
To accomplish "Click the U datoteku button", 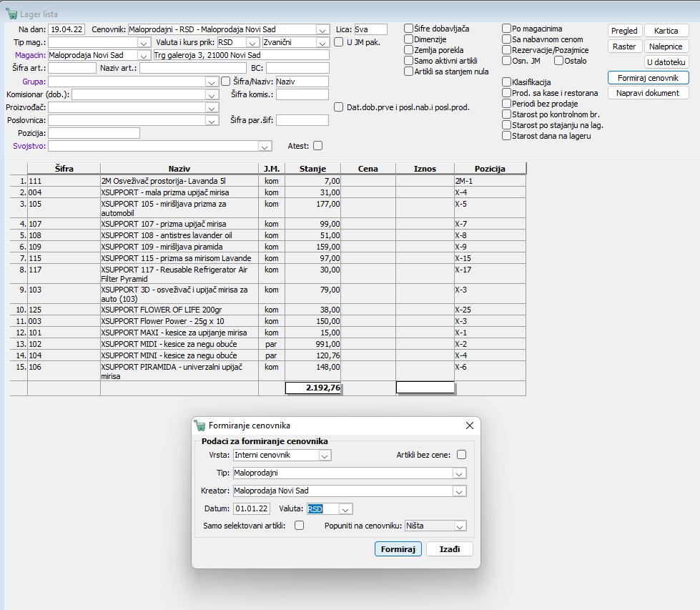I will (x=666, y=62).
